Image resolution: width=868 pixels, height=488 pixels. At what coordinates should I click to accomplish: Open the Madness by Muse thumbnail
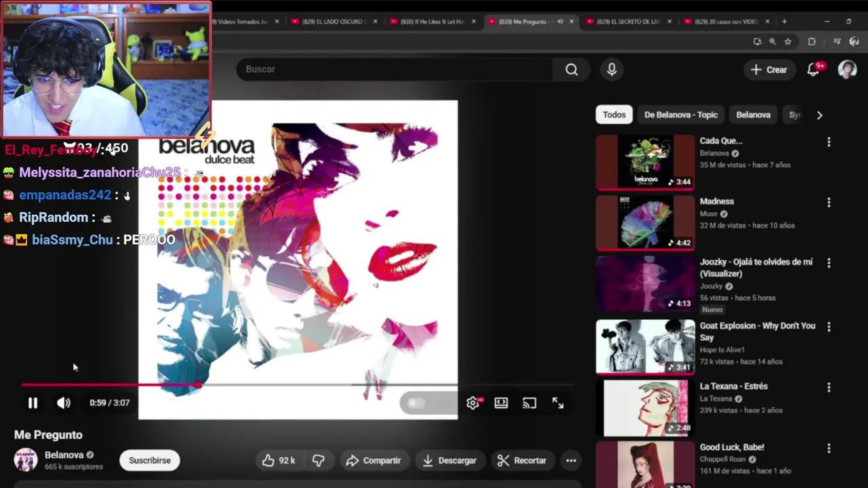coord(646,223)
